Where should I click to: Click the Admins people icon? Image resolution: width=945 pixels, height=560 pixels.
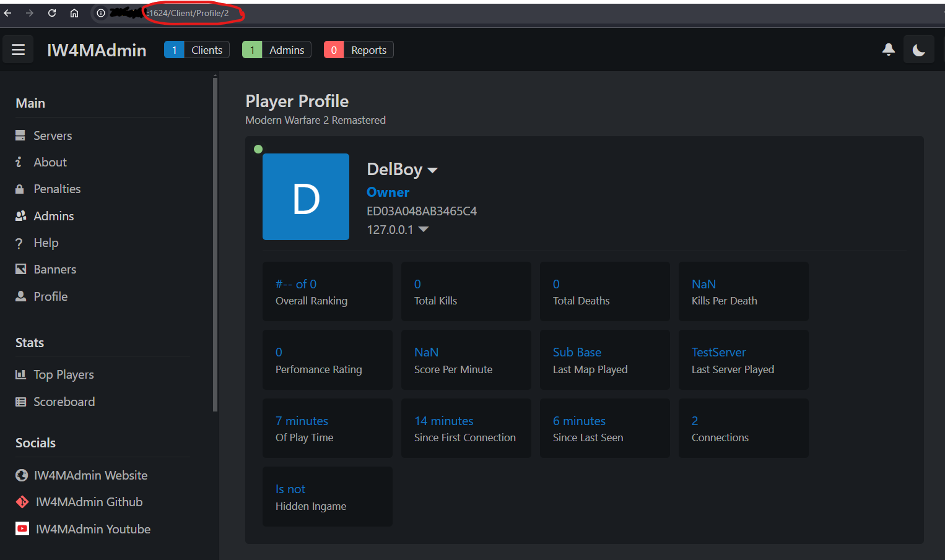tap(20, 216)
